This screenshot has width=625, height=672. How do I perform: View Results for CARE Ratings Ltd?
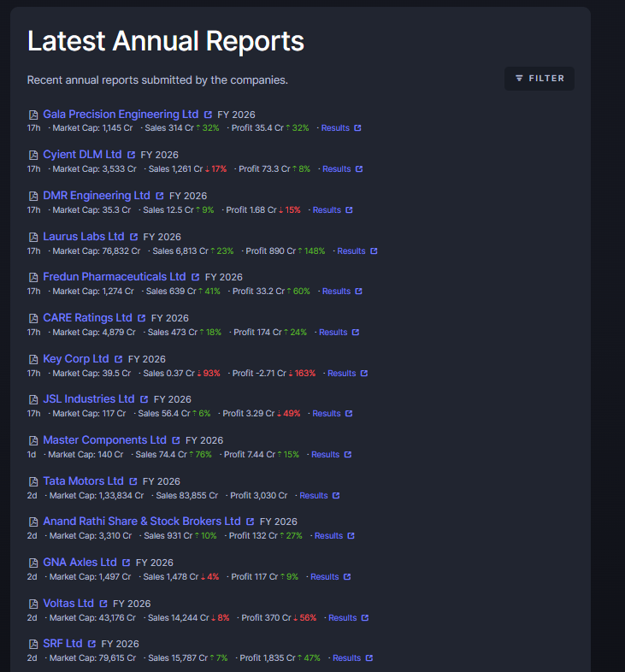[x=339, y=333]
